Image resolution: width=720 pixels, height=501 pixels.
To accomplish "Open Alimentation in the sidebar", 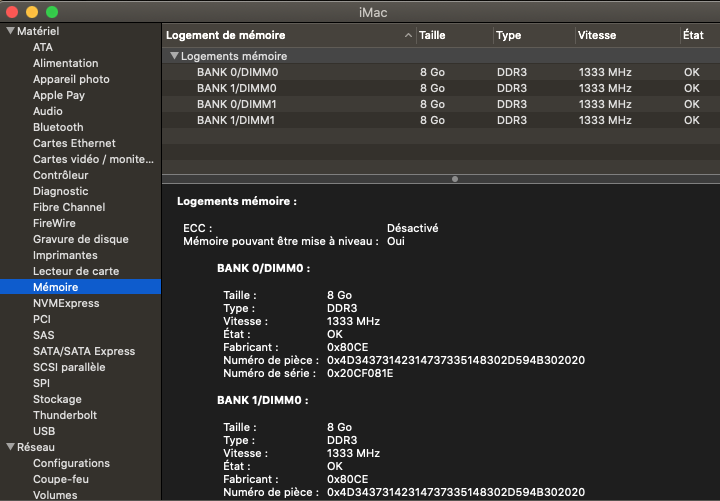I will 66,63.
